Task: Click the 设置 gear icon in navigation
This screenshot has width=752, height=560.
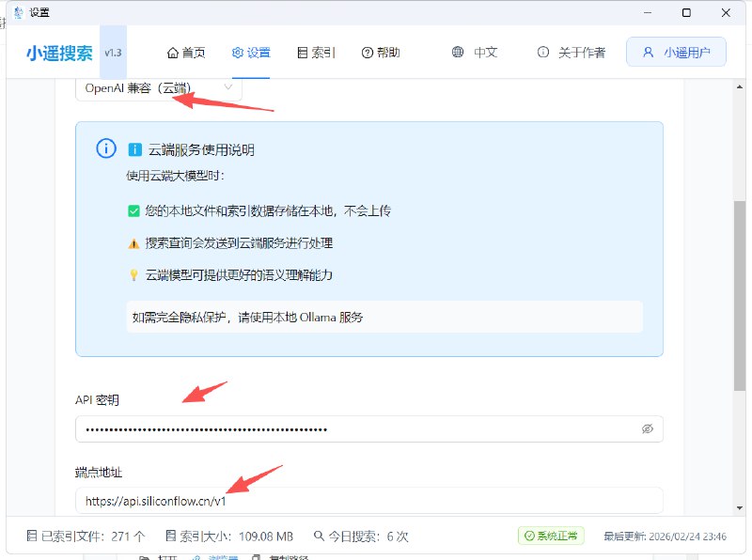Action: (239, 53)
